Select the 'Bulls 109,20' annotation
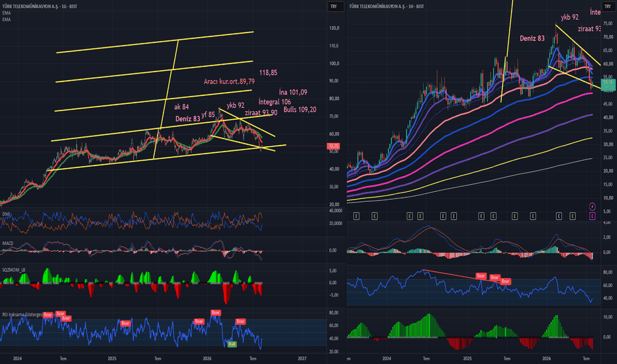Image resolution: width=617 pixels, height=364 pixels. (300, 110)
